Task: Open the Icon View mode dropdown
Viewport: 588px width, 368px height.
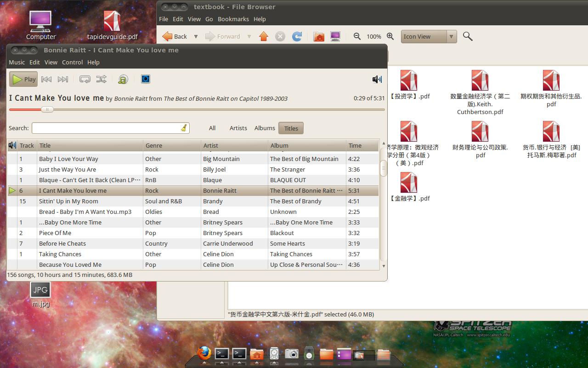Action: pos(429,36)
